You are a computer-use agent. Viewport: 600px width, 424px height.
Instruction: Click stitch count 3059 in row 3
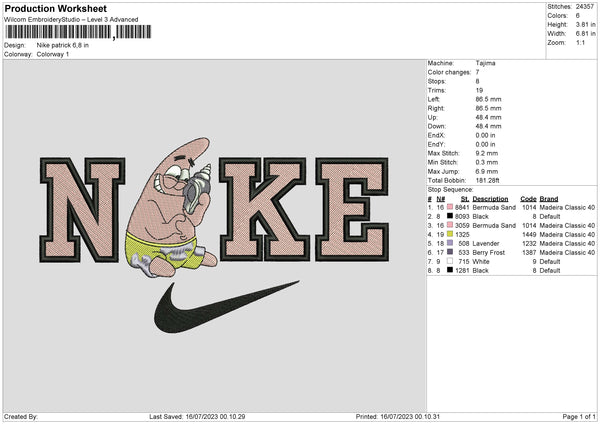[x=462, y=225]
